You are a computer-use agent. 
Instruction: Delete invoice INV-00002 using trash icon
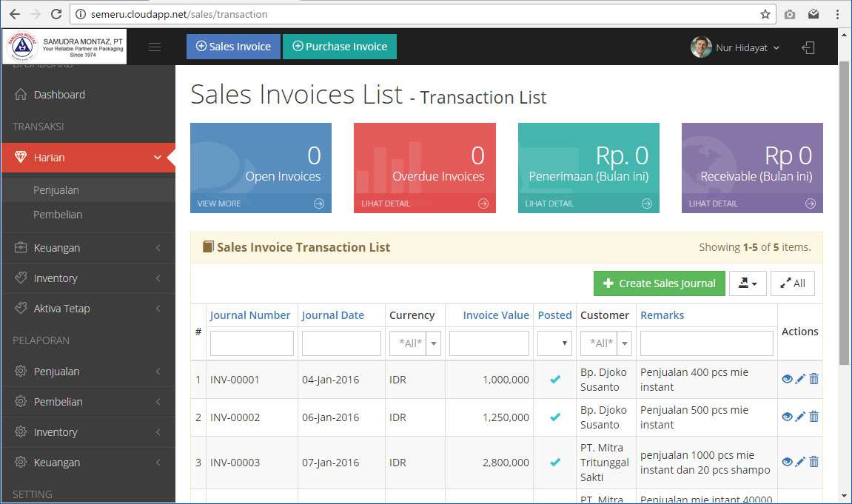[x=814, y=417]
